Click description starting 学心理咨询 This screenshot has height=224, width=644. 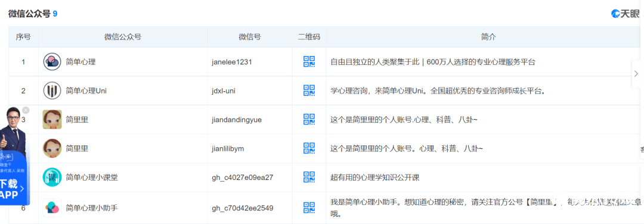(x=438, y=91)
